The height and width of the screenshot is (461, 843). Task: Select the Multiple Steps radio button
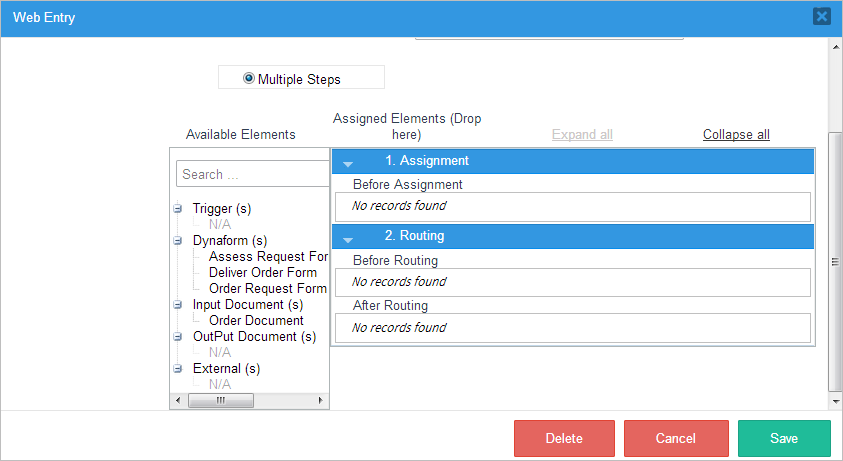[249, 78]
